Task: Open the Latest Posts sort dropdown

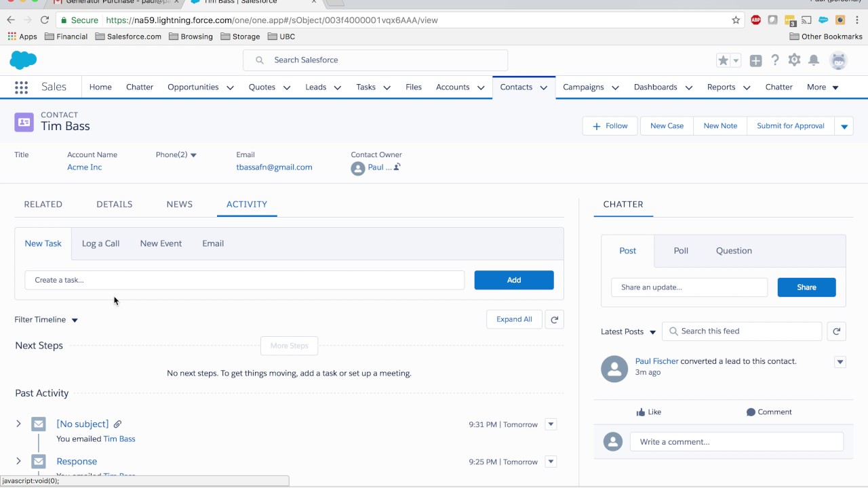Action: tap(629, 331)
